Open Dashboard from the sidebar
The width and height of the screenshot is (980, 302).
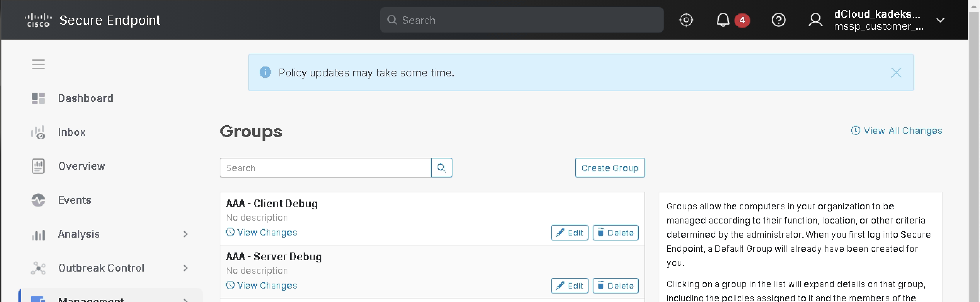pyautogui.click(x=85, y=98)
